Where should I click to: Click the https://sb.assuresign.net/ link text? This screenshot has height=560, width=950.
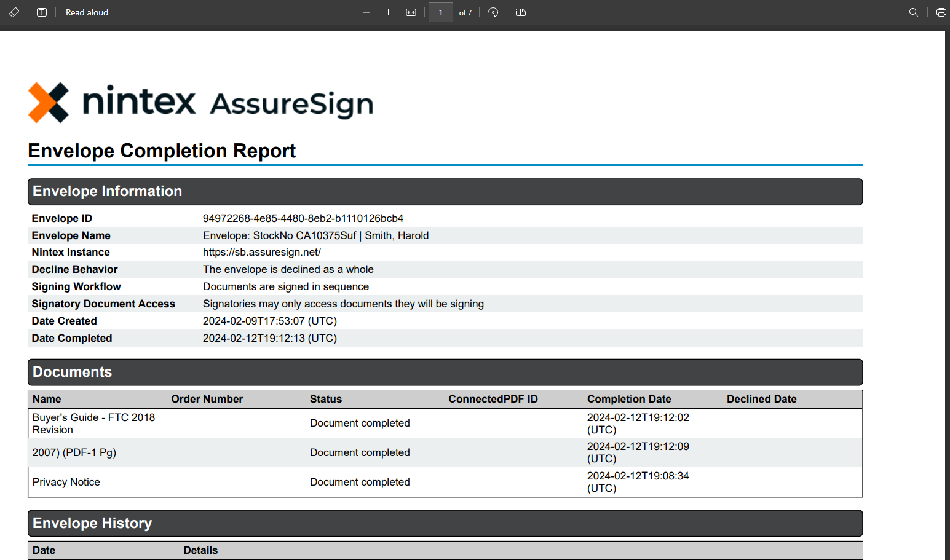coord(262,252)
